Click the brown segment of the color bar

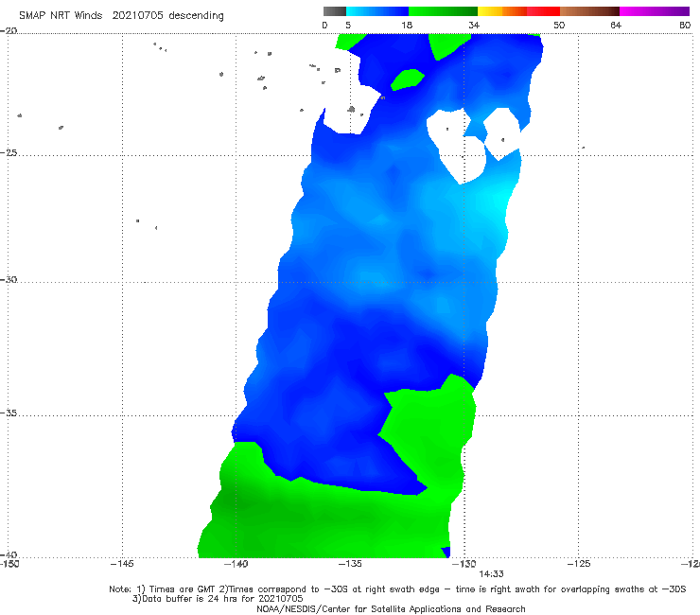point(589,11)
